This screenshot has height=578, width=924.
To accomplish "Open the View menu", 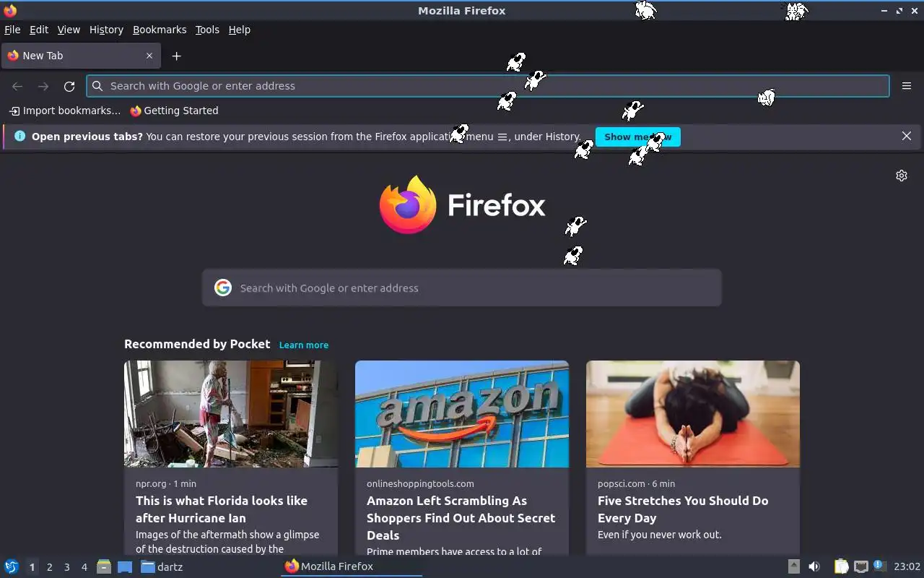I will pos(69,30).
